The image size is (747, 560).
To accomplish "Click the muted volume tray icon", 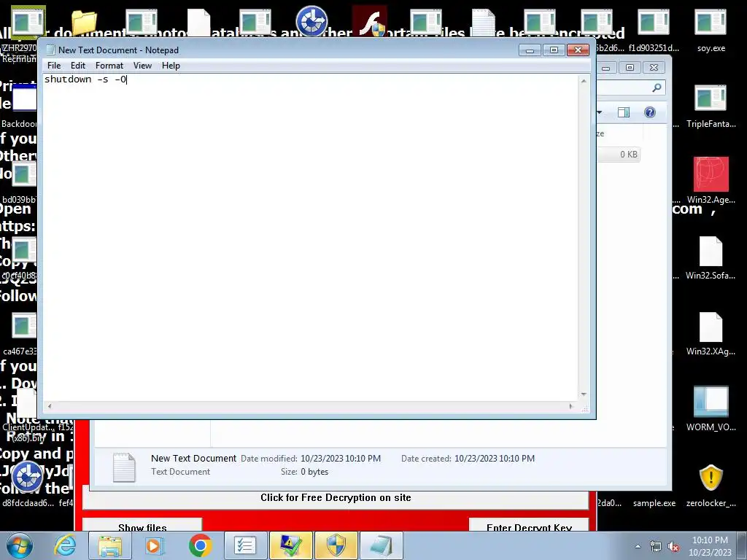I will [x=673, y=546].
